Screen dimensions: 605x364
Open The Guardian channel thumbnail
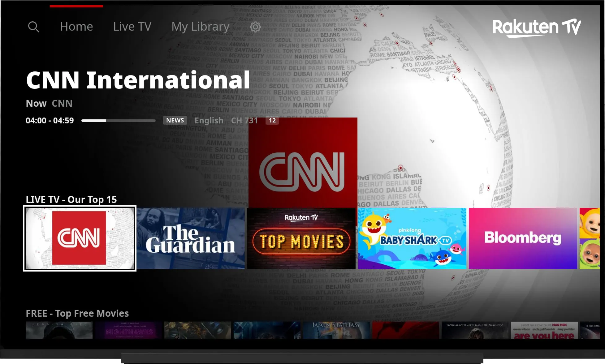190,238
